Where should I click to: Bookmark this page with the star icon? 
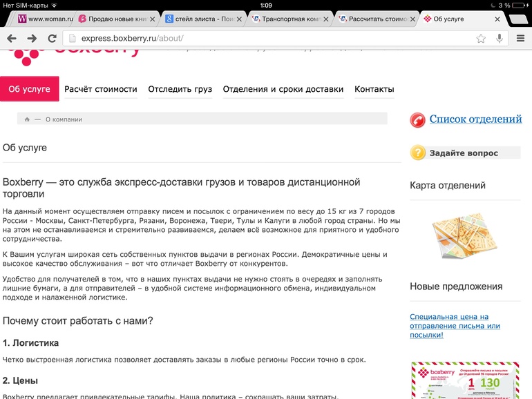point(481,39)
